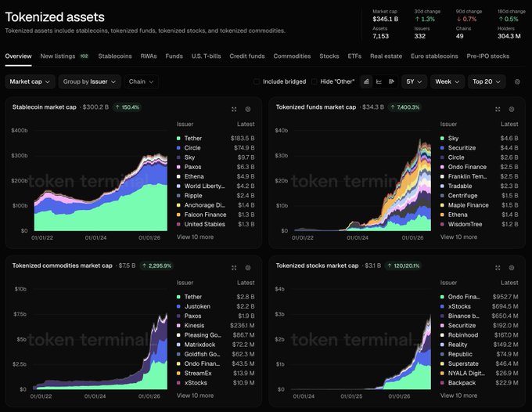
Task: Click View 10 more under Tokenized funds issuers
Action: point(458,237)
